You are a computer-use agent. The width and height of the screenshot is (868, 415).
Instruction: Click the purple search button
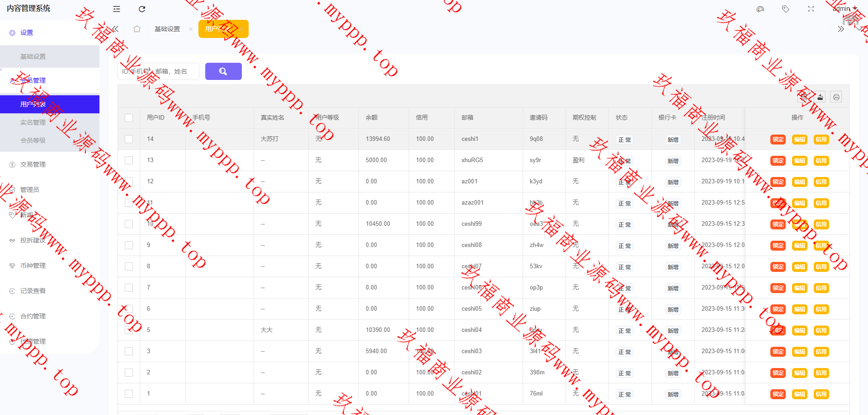[x=223, y=71]
